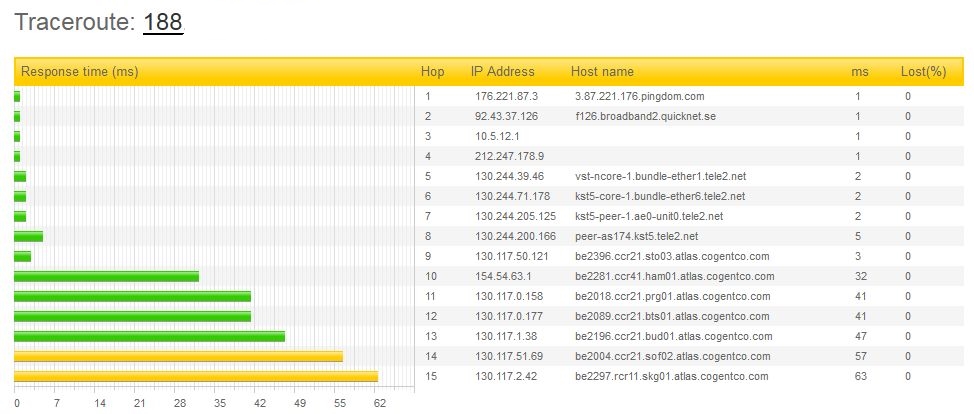Select IP address 130.117.2.42

506,376
